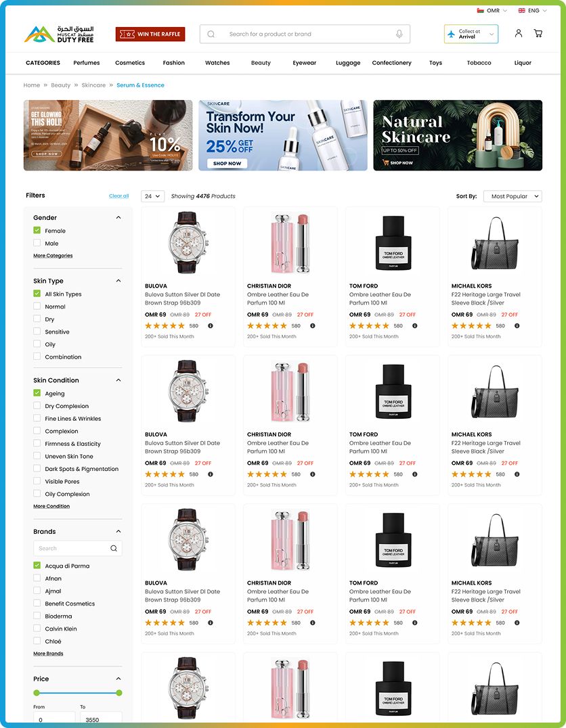Click the brands search magnifier icon
The width and height of the screenshot is (566, 728).
[x=114, y=548]
